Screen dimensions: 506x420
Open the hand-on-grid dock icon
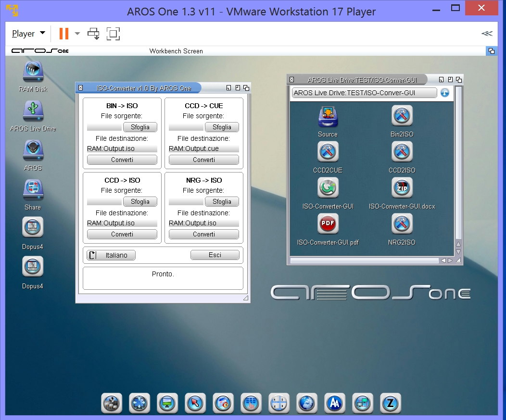pyautogui.click(x=251, y=403)
